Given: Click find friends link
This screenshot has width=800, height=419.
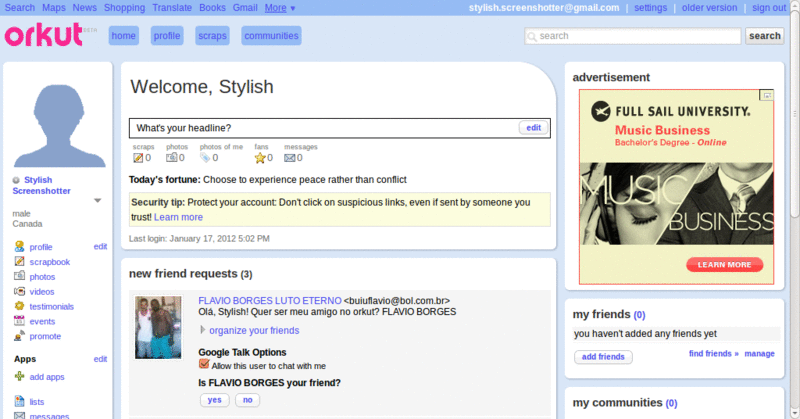Looking at the screenshot, I should [x=713, y=353].
